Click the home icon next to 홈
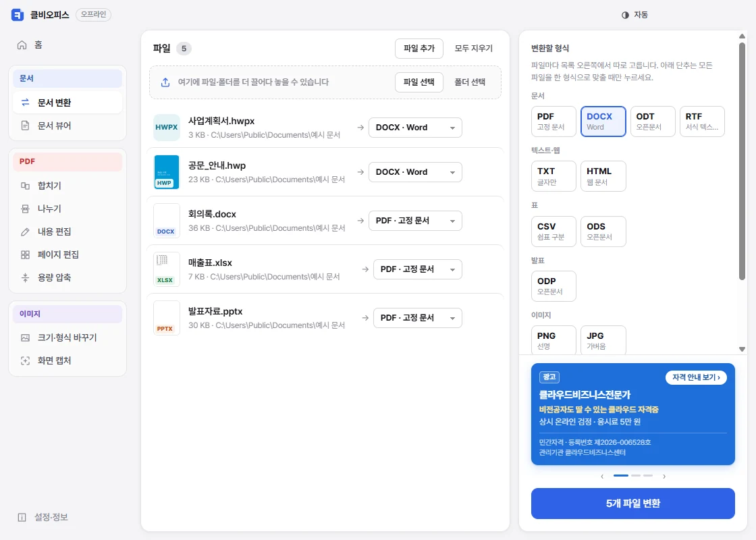 click(22, 45)
